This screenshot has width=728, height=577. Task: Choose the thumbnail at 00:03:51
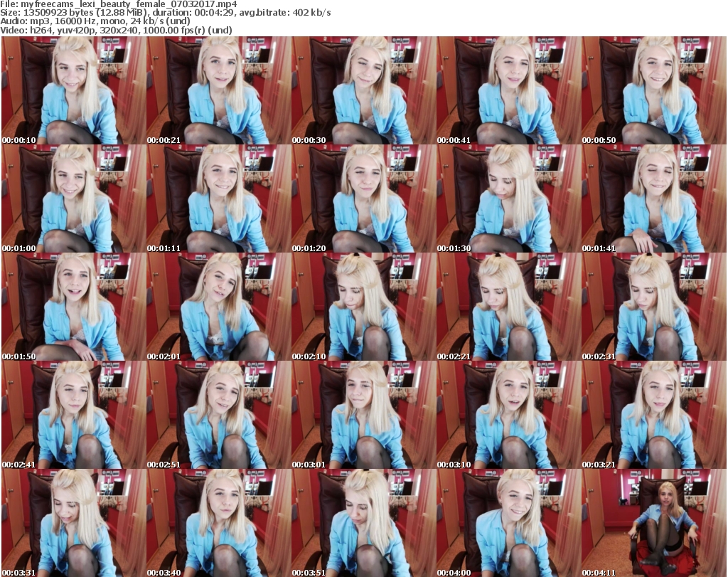(364, 523)
